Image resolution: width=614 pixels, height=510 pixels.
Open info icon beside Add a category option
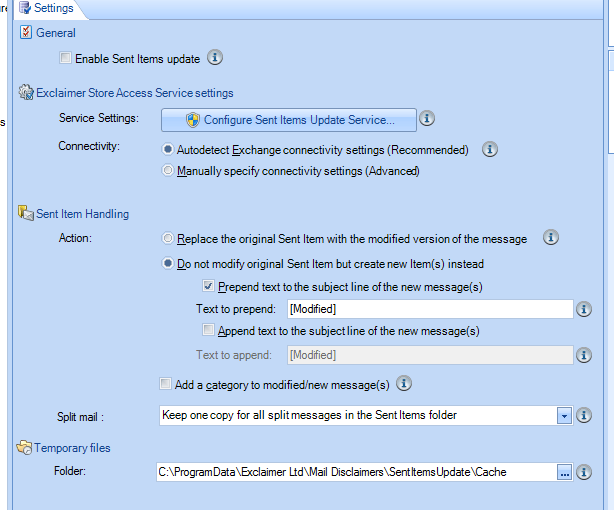(404, 383)
